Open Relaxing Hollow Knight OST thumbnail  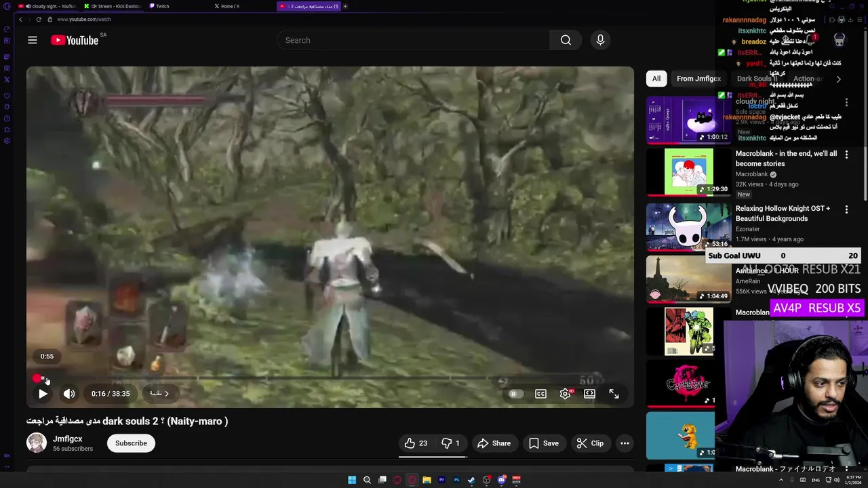coord(689,227)
